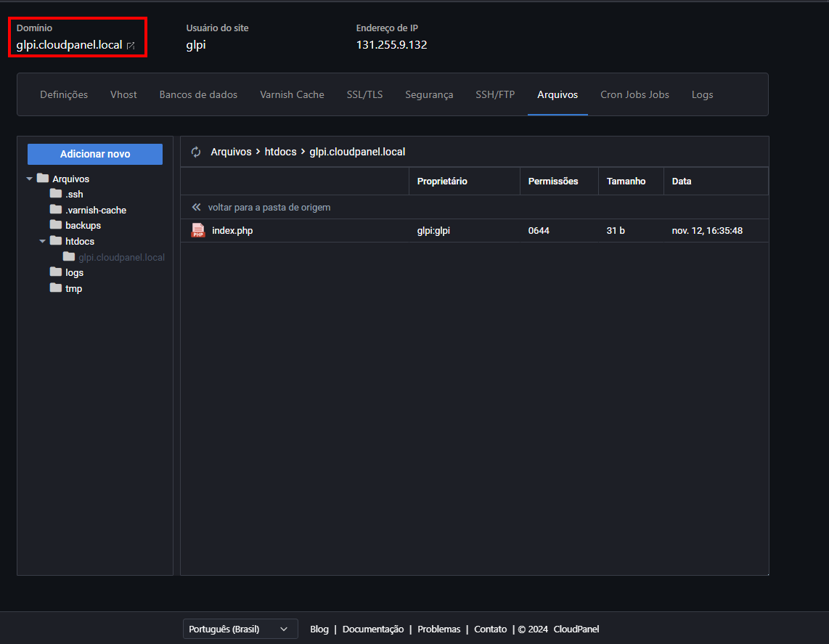Screen dimensions: 829x644
Task: Click the PHP file icon for index.php
Action: 197,231
